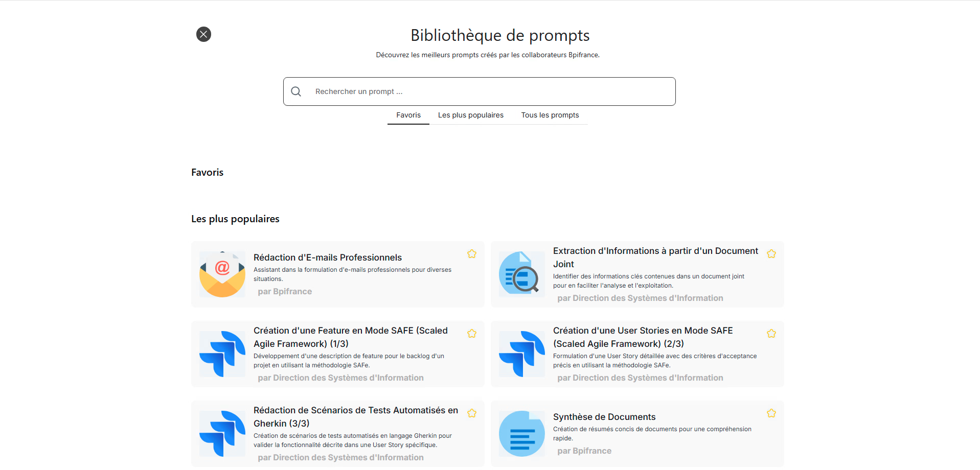The width and height of the screenshot is (980, 470).
Task: Open 'Création d'une User Stories en Mode SAFE'
Action: click(643, 337)
